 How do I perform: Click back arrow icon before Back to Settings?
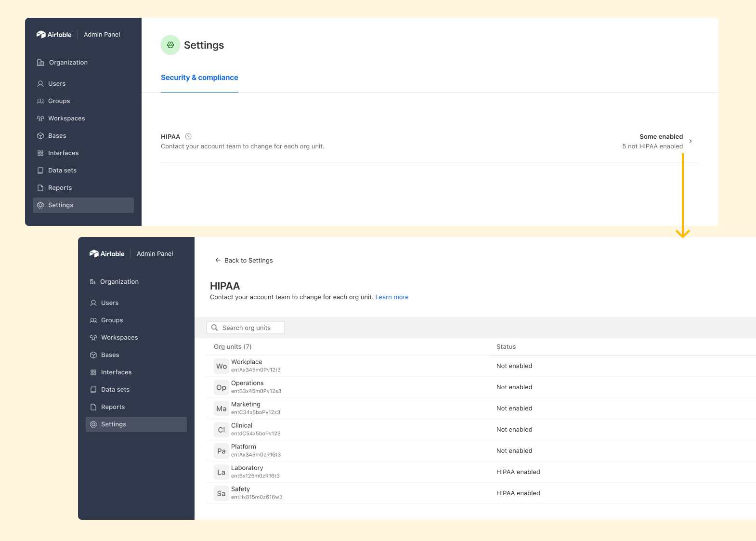point(218,260)
